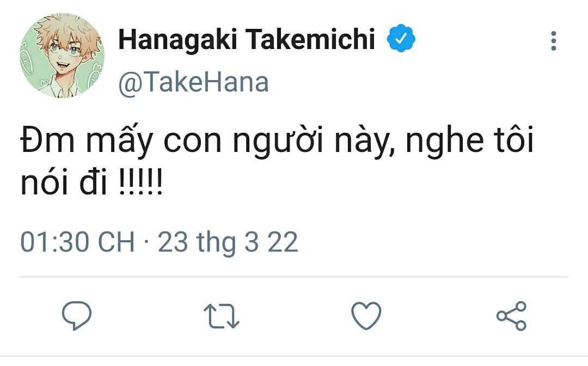Click the 01:30 CH timestamp
Screen dimensions: 588x366
pos(77,242)
